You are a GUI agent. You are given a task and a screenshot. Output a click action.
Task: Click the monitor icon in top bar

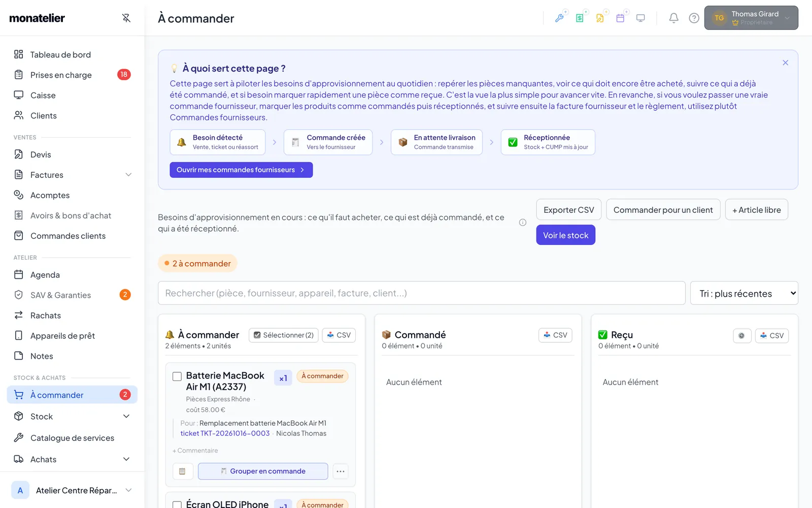640,18
